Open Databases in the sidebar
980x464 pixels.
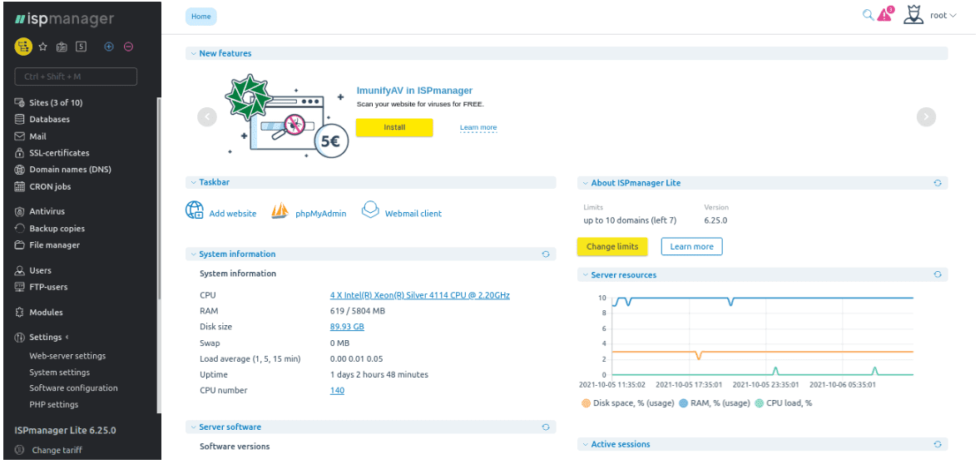click(42, 119)
